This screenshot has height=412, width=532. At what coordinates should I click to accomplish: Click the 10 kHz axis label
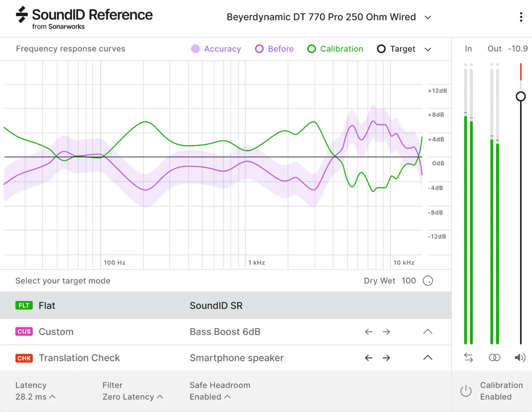pos(404,263)
